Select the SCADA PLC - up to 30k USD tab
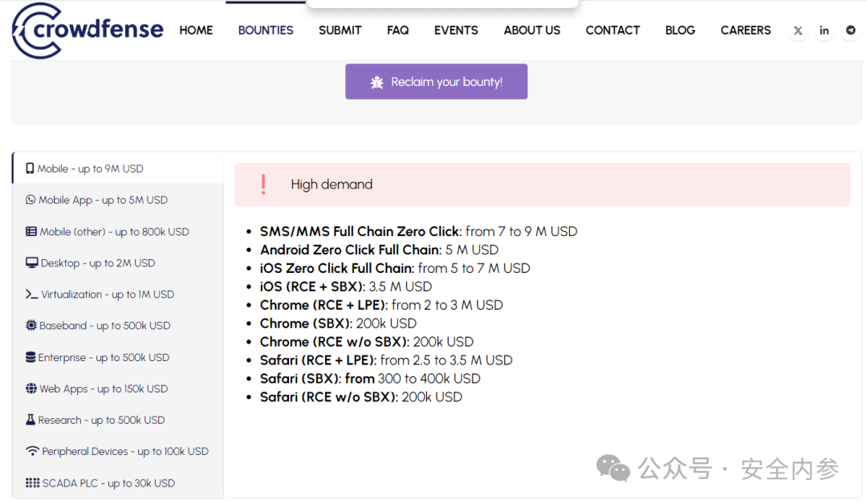Screen dimensions: 867x504 pos(118,482)
